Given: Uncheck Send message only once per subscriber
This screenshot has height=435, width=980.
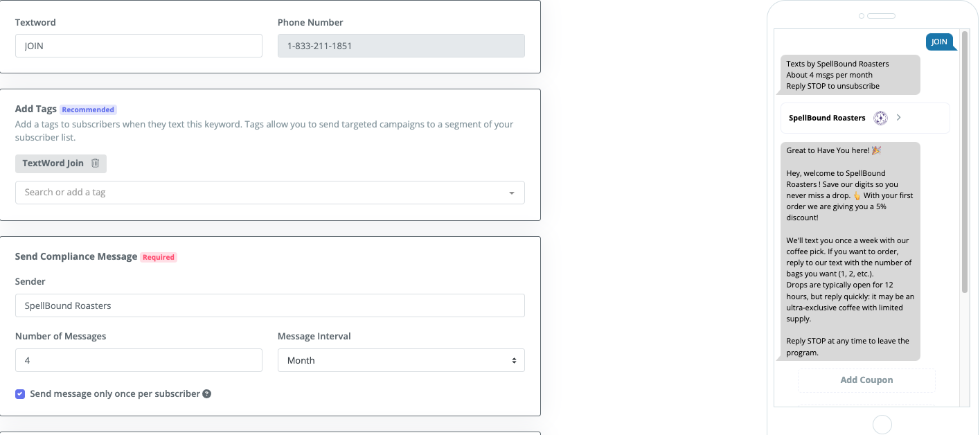Looking at the screenshot, I should [20, 393].
